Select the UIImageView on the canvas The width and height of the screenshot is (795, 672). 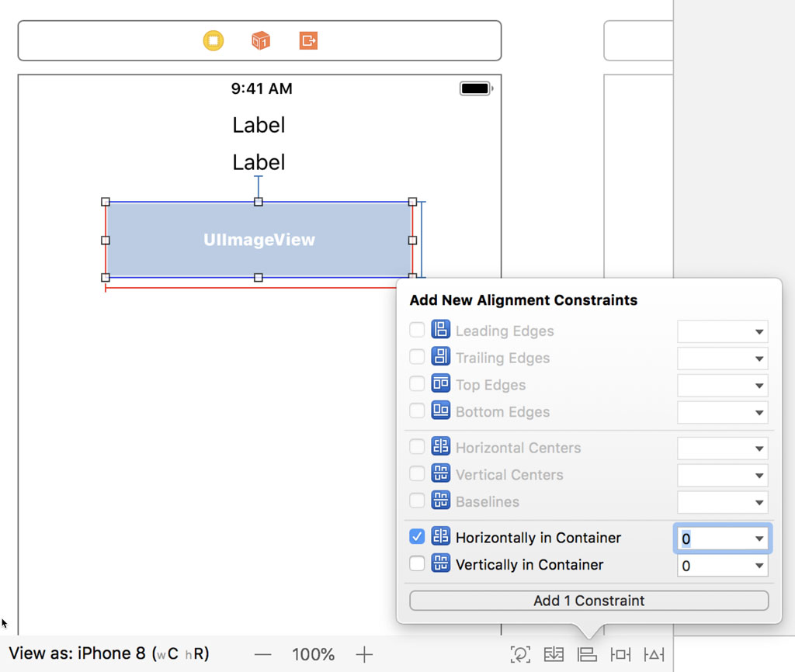coord(259,240)
